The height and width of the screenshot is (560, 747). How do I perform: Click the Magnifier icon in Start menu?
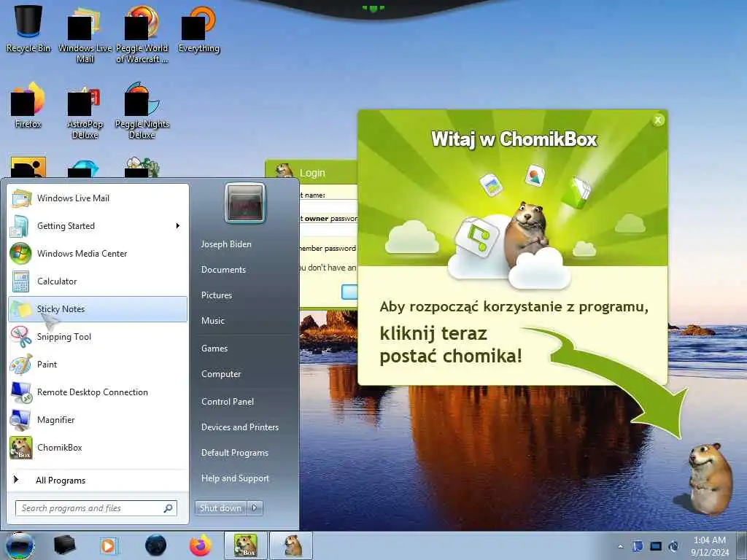pyautogui.click(x=20, y=420)
